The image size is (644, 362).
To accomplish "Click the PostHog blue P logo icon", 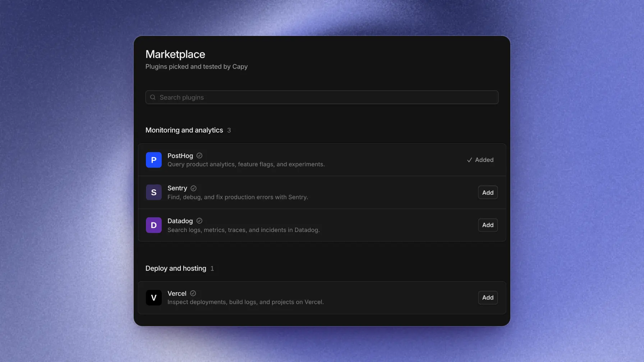I will click(x=153, y=160).
